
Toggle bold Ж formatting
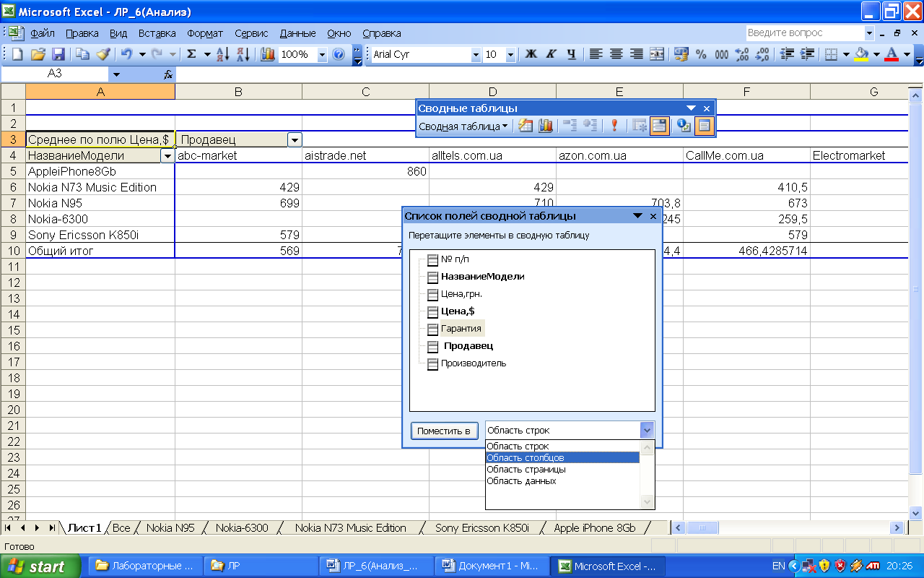point(531,54)
